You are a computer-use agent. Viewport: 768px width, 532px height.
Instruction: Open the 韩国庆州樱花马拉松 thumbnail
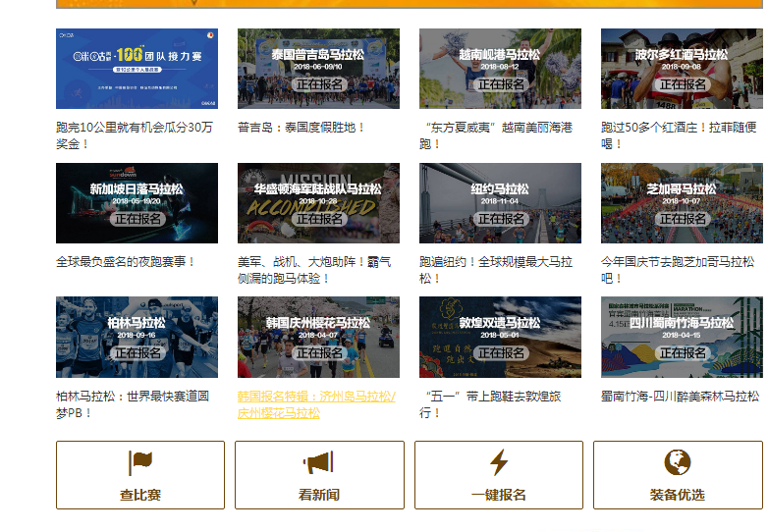pyautogui.click(x=318, y=338)
